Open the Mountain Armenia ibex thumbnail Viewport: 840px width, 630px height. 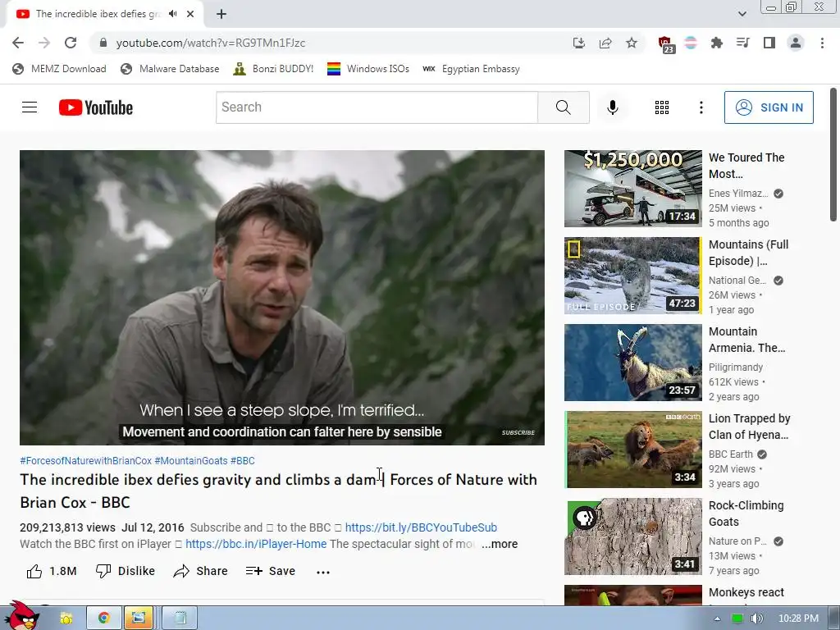coord(632,362)
